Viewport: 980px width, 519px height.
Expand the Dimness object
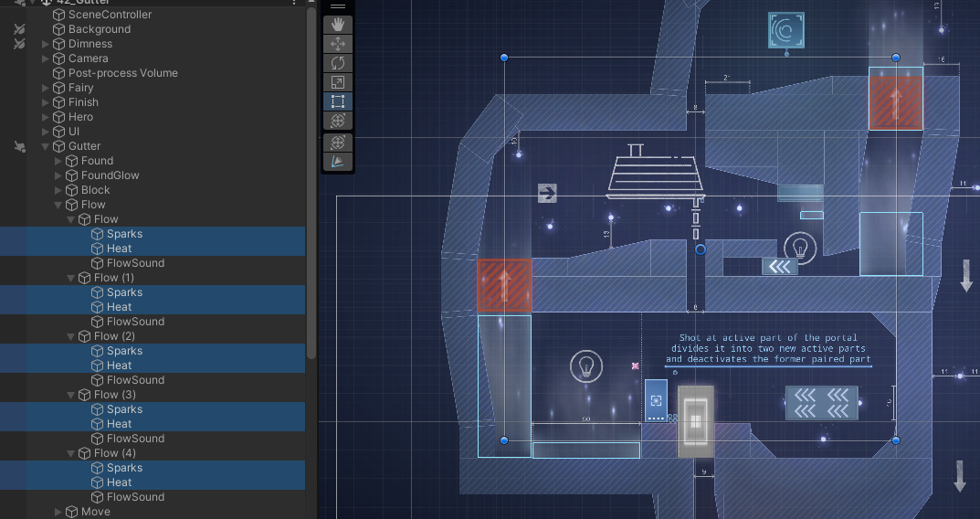(x=45, y=44)
